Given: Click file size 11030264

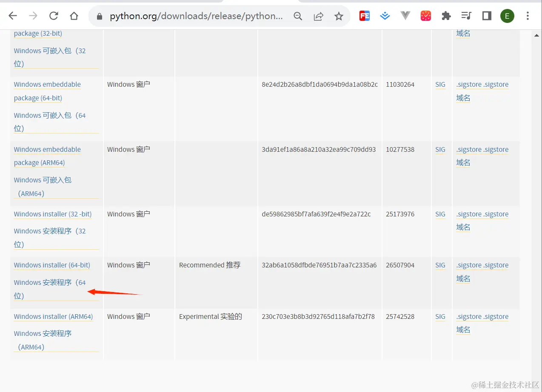Looking at the screenshot, I should (400, 85).
